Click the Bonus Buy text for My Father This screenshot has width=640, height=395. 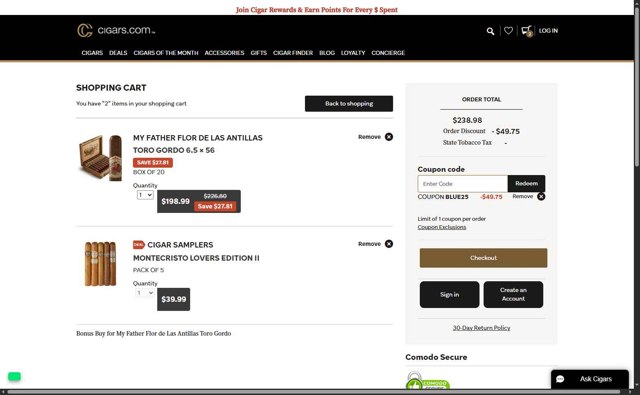[153, 333]
